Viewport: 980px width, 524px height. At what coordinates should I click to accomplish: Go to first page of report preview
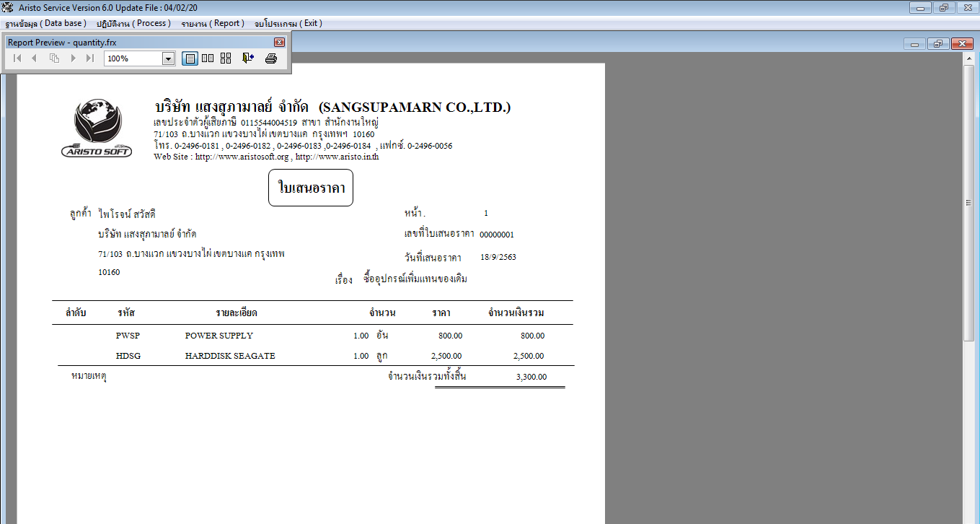(17, 58)
